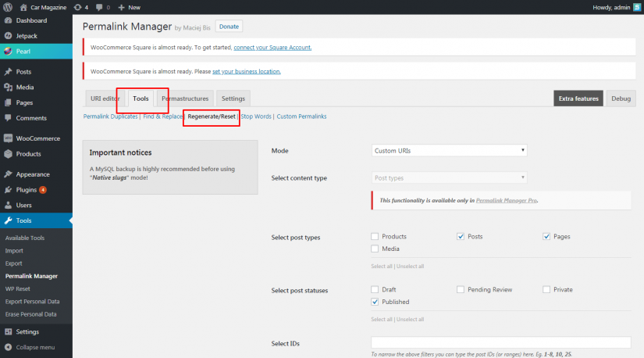The height and width of the screenshot is (358, 644).
Task: Open the Post types content type dropdown
Action: tap(449, 177)
